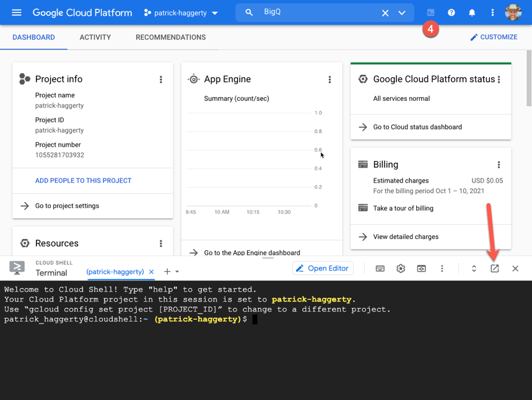Click the Billing card icon
532x400 pixels.
point(363,165)
